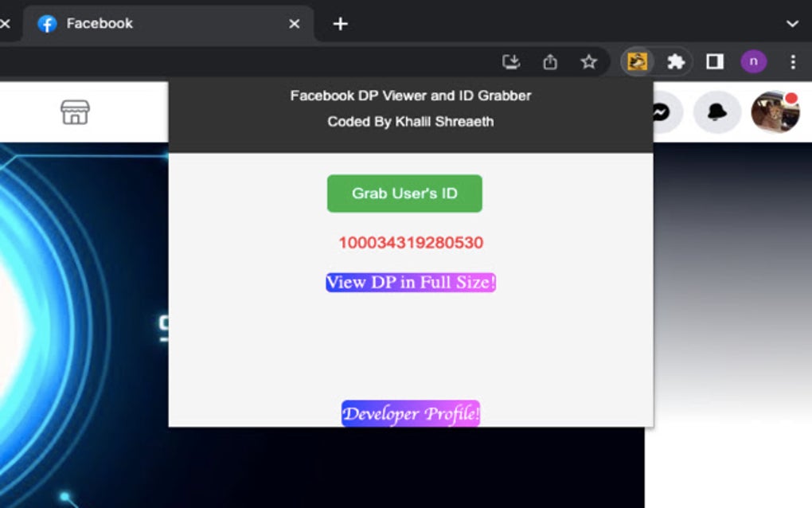Open Facebook notifications bell
This screenshot has width=812, height=508.
pyautogui.click(x=716, y=111)
